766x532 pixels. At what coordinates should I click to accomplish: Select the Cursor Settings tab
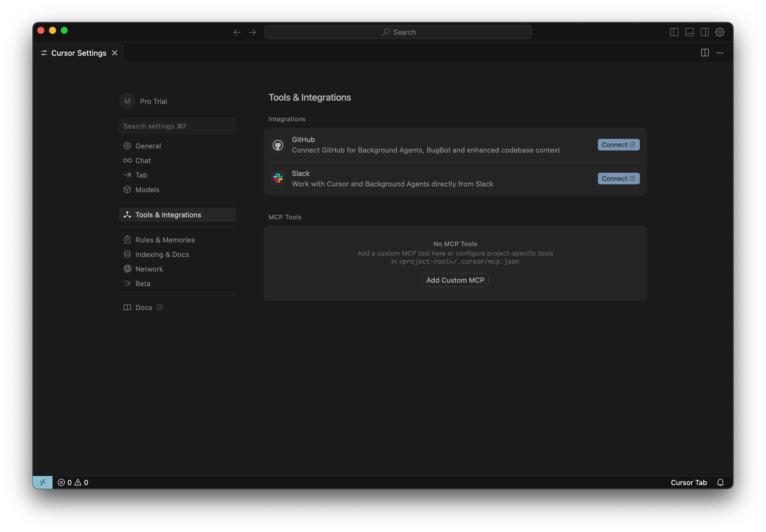tap(78, 53)
